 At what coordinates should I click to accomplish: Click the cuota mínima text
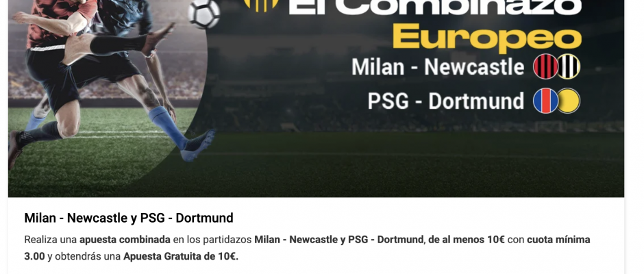click(558, 240)
